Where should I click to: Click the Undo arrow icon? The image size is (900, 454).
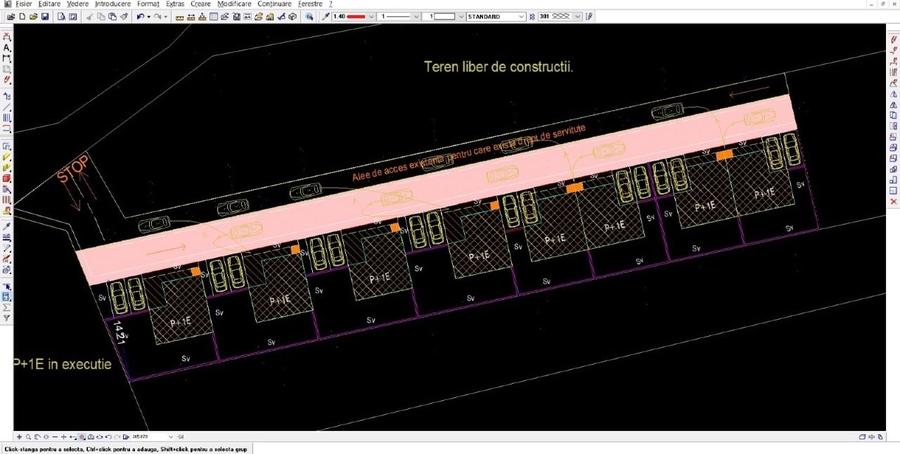[x=141, y=17]
